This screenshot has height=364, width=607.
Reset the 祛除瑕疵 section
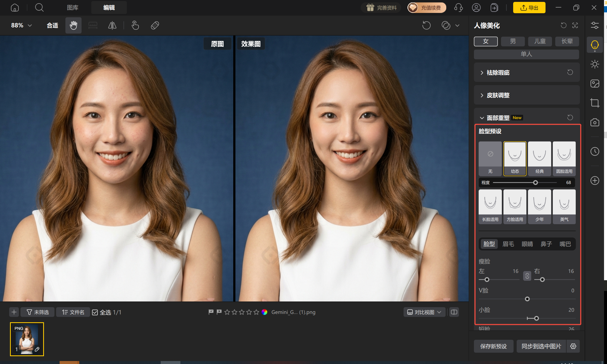click(x=570, y=72)
